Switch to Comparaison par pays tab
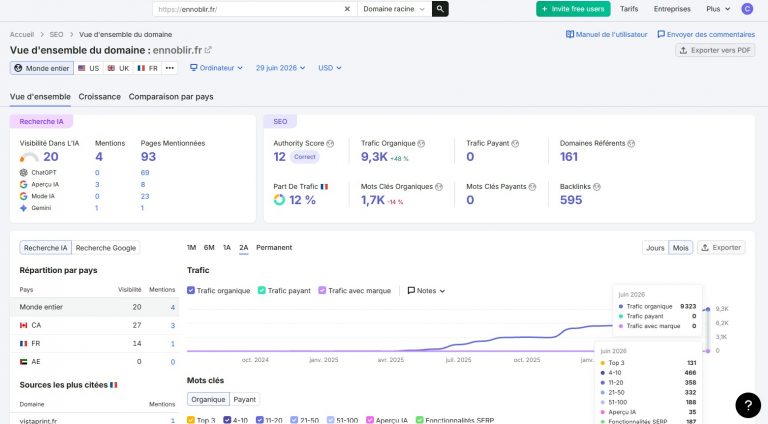768x424 pixels. click(x=171, y=97)
